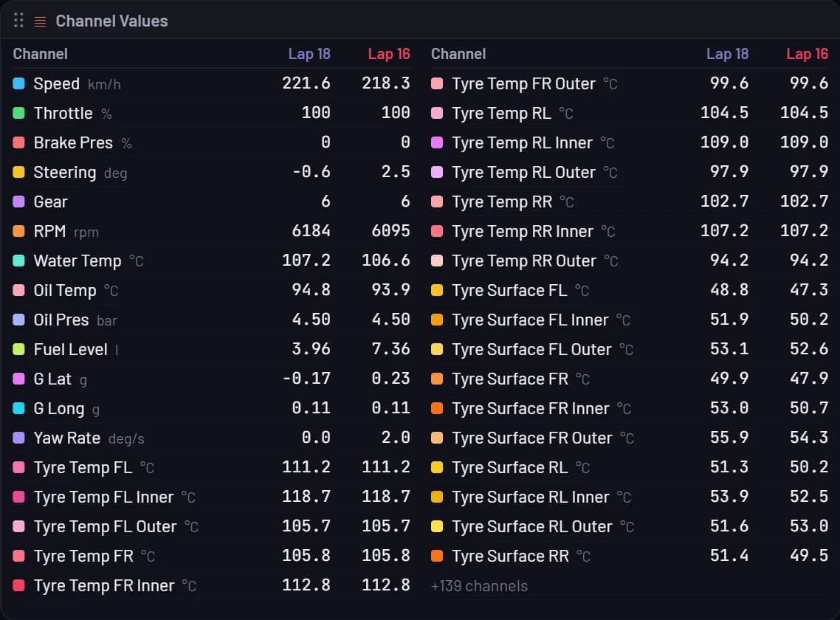
Task: Click the Throttle channel green swatch
Action: [18, 113]
